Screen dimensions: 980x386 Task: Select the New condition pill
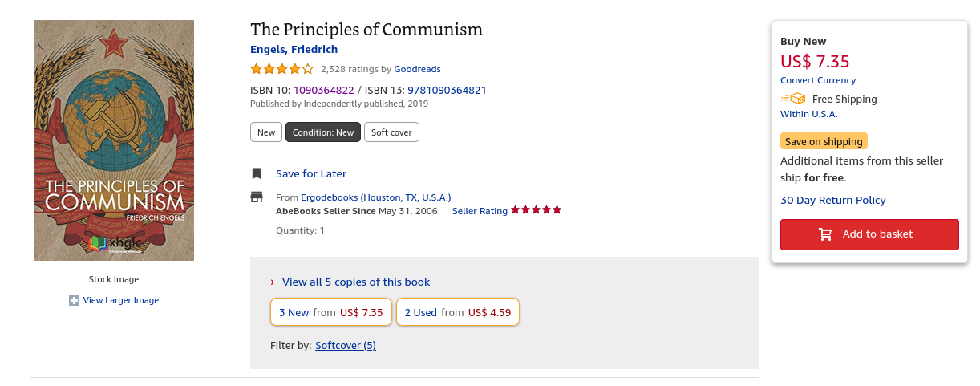pyautogui.click(x=266, y=132)
